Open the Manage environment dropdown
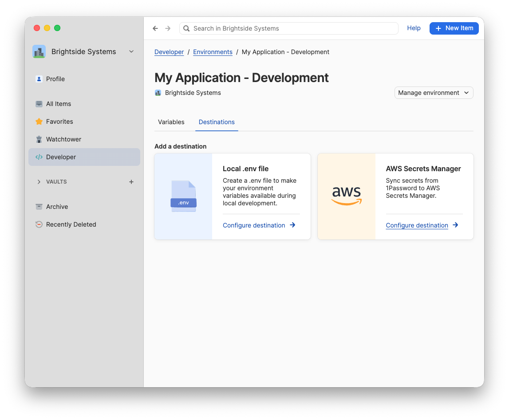 (434, 93)
